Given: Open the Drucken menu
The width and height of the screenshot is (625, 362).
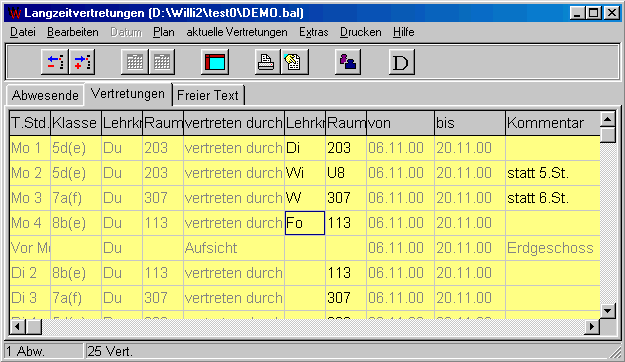Looking at the screenshot, I should [x=360, y=32].
